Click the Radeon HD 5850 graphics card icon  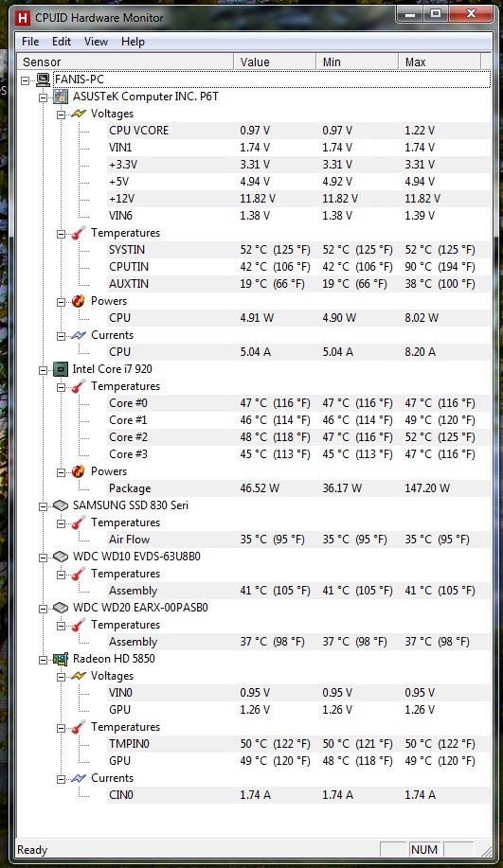(x=61, y=659)
